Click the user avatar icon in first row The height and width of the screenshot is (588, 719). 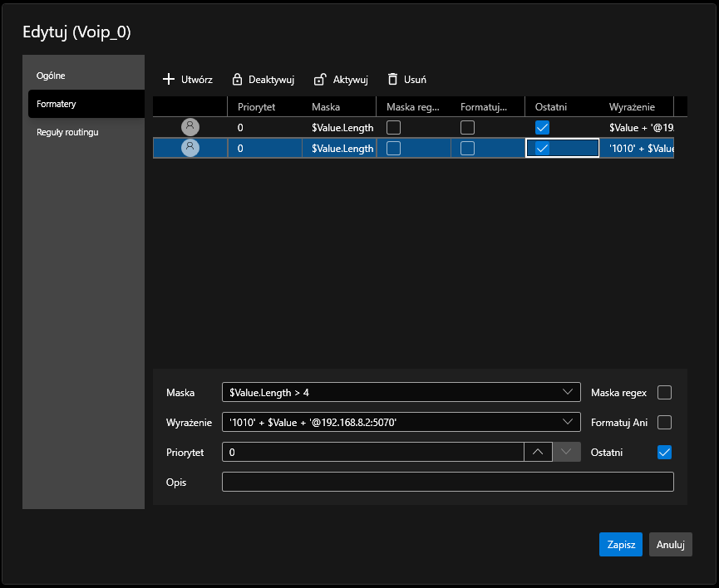[x=190, y=127]
